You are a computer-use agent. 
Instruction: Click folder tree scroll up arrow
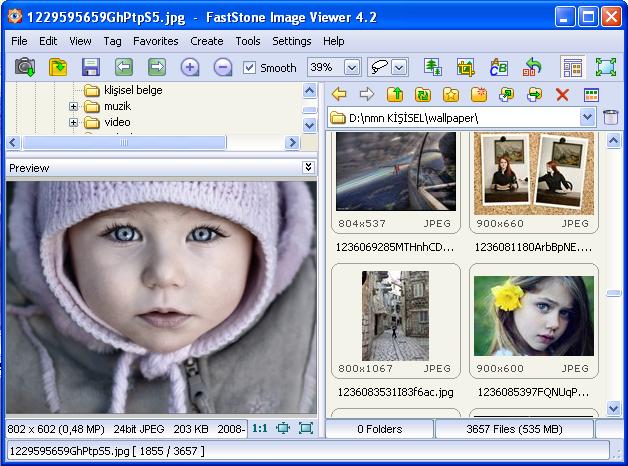(310, 90)
